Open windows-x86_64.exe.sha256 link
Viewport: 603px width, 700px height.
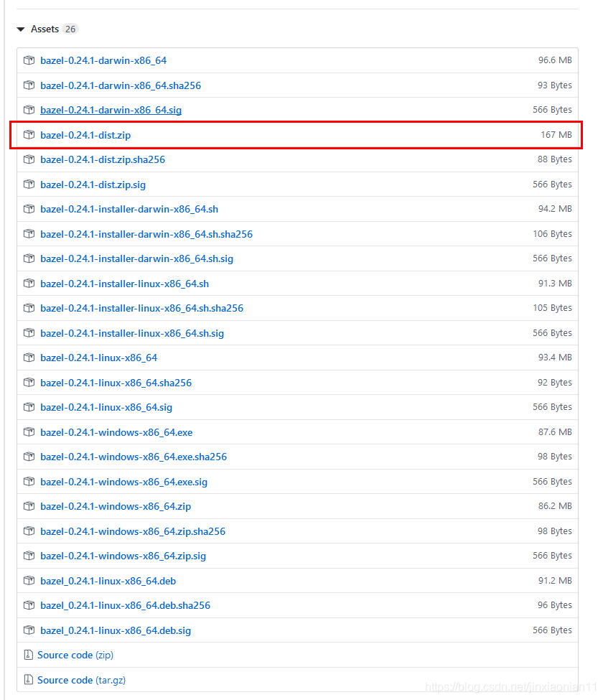(134, 457)
